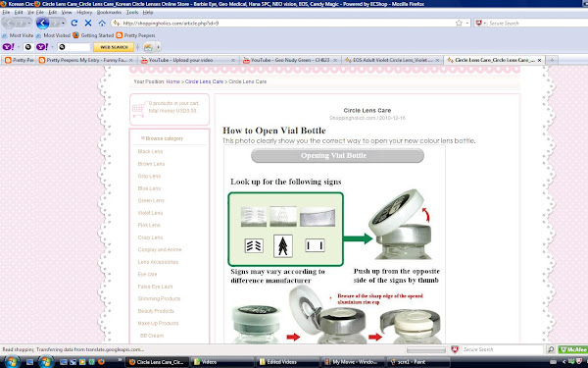Open the History menu
The width and height of the screenshot is (588, 368).
click(84, 13)
